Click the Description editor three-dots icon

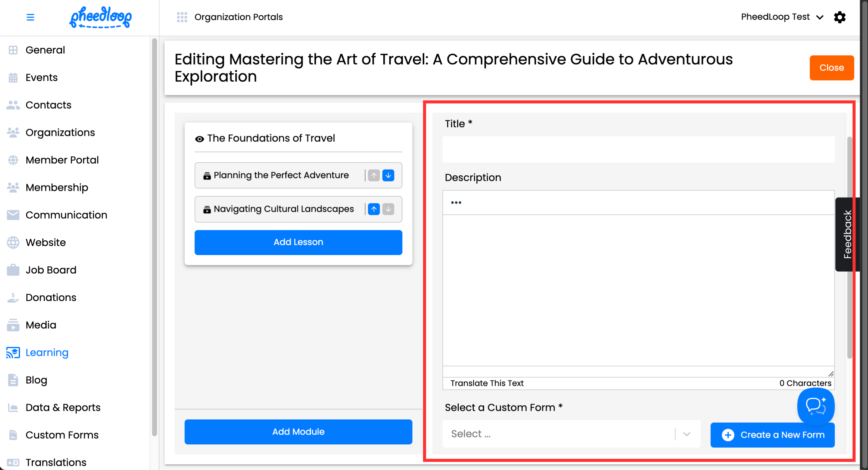coord(456,203)
